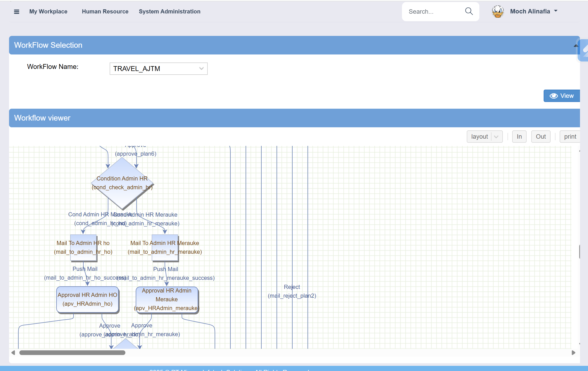Select the Mail To Admin HR Merauke node
Image resolution: width=588 pixels, height=371 pixels.
(165, 247)
